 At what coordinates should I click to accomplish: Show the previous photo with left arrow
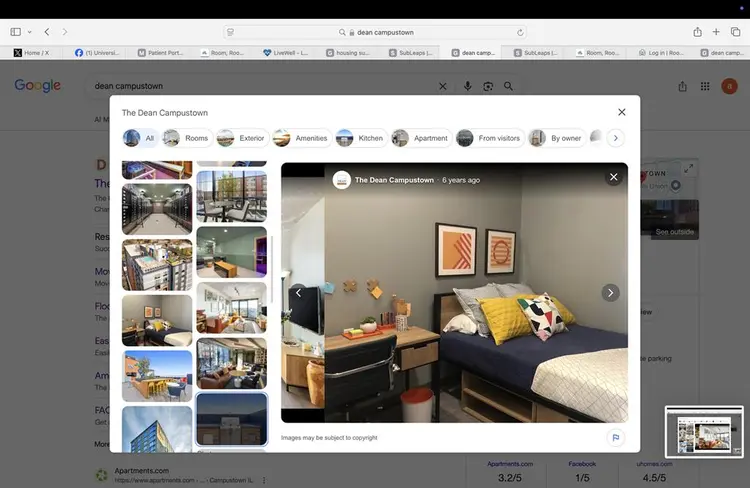click(x=298, y=292)
